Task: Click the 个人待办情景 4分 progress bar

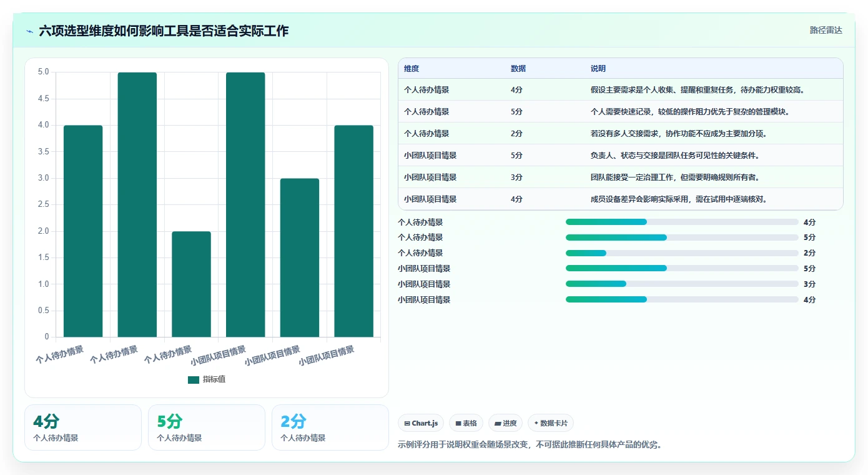Action: click(x=682, y=222)
